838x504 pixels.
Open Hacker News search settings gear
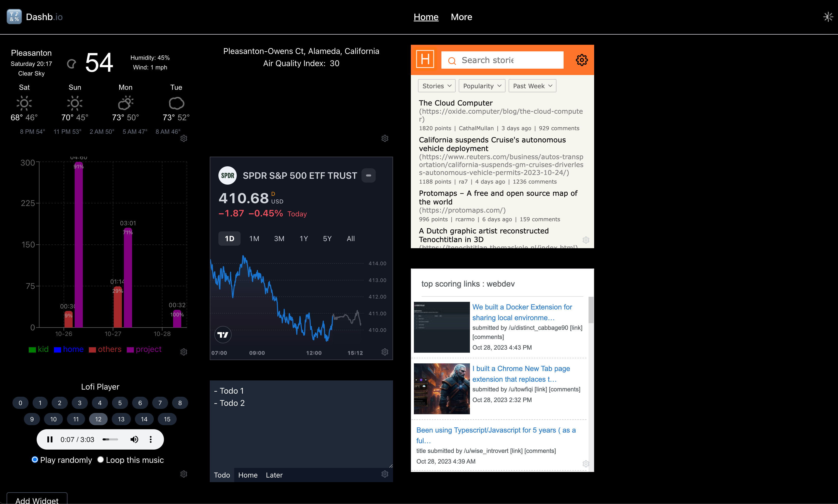(582, 60)
